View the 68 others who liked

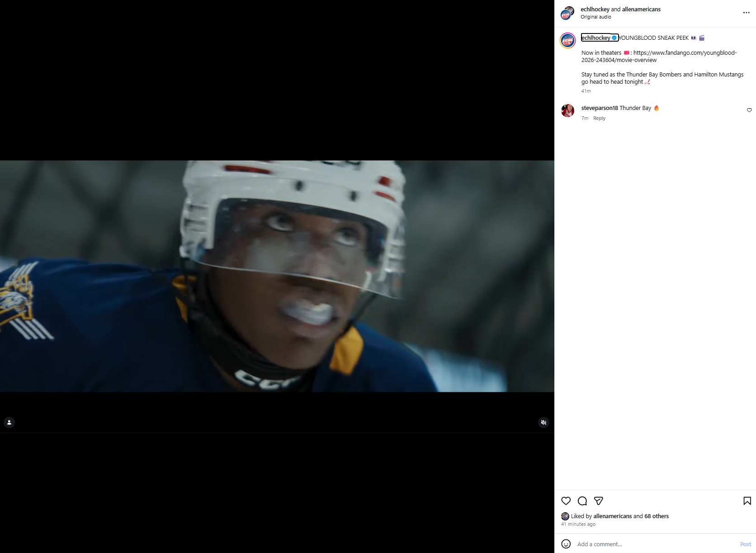[x=657, y=516]
